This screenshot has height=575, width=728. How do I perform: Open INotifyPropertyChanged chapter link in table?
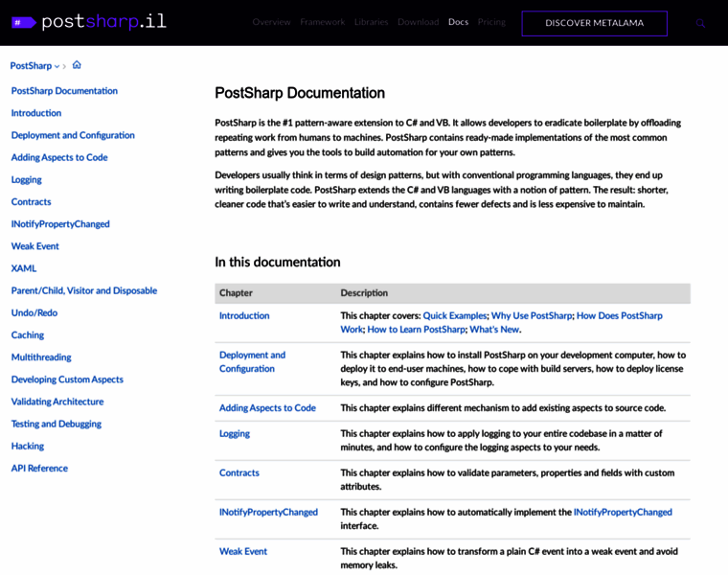[x=268, y=513]
